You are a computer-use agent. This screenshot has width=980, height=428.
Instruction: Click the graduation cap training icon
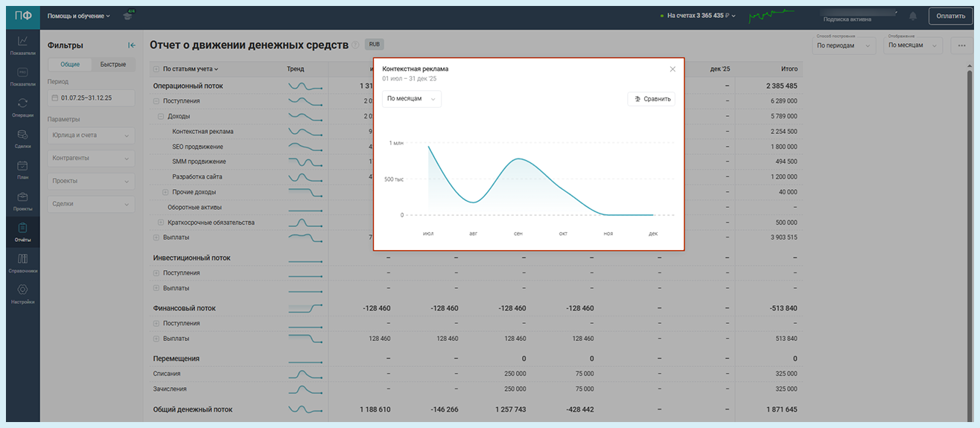click(x=128, y=16)
